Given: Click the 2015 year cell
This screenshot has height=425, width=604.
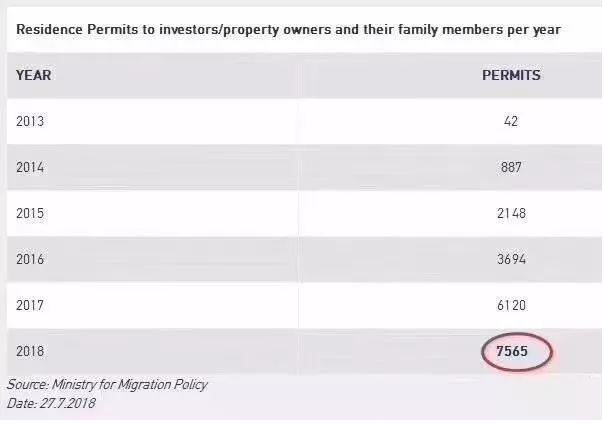Looking at the screenshot, I should (x=30, y=213).
